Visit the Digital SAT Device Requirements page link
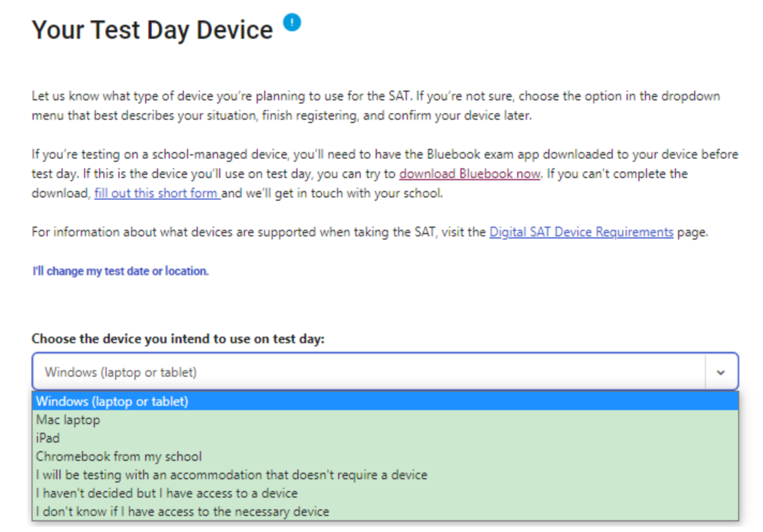 581,232
